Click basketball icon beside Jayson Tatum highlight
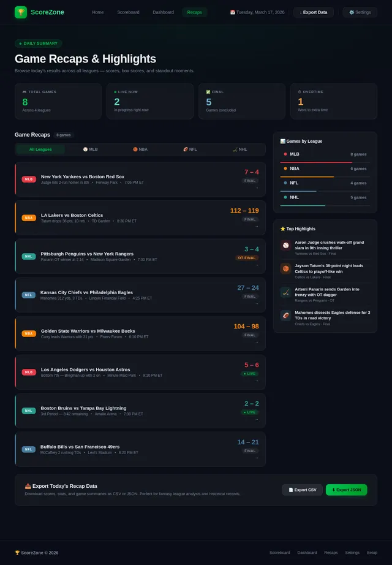Screen dimensions: 392x565 [285, 268]
